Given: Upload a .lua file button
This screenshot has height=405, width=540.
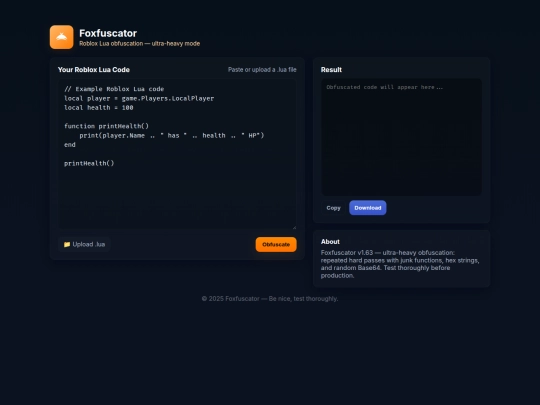Looking at the screenshot, I should [84, 245].
